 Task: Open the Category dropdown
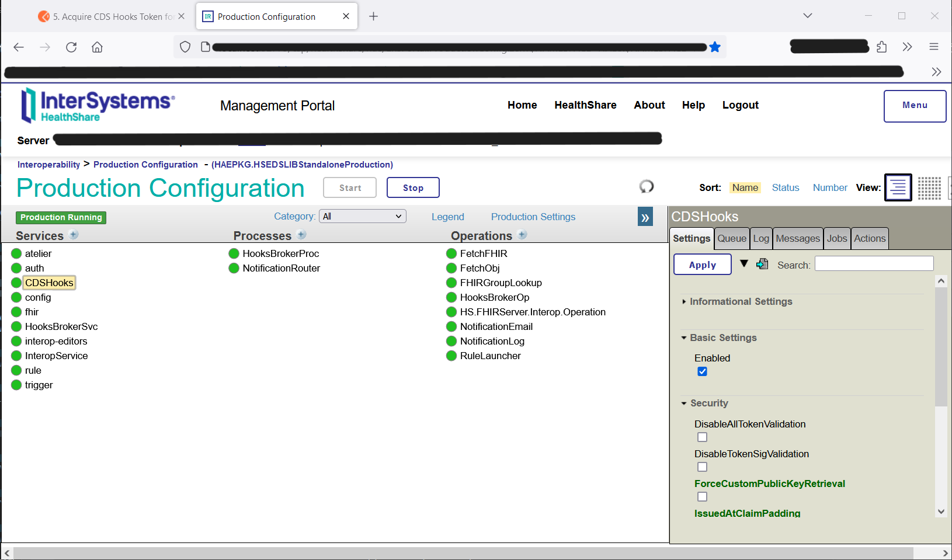363,217
